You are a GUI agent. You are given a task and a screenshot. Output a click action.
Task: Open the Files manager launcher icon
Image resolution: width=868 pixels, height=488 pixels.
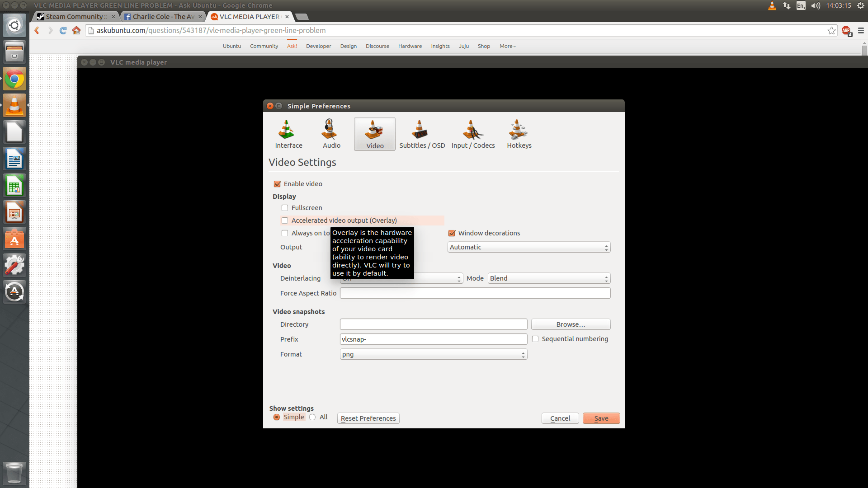[x=14, y=52]
